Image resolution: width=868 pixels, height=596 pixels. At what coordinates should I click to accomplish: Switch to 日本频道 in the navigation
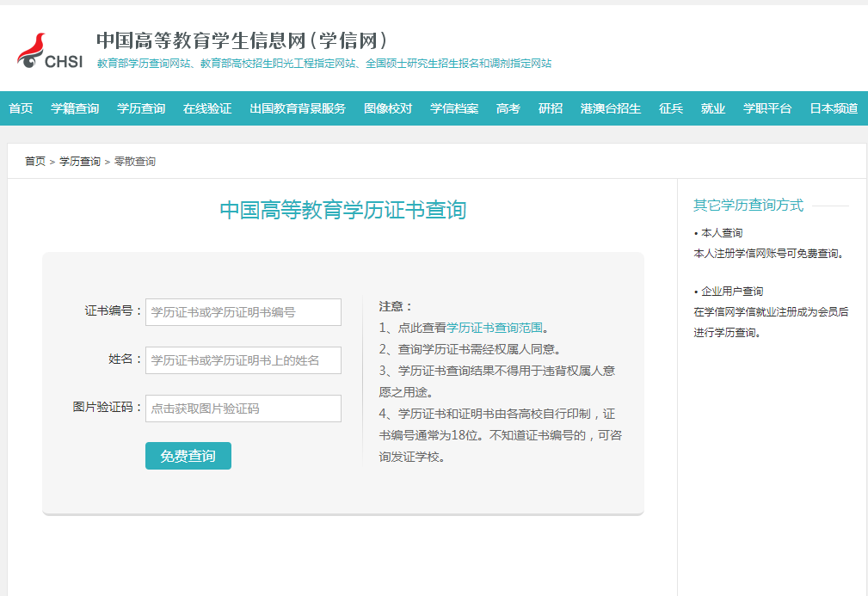[834, 108]
